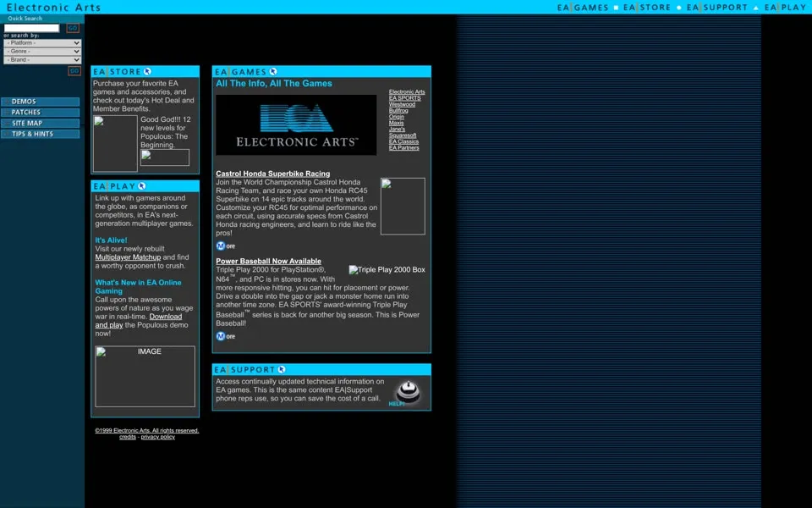Image resolution: width=812 pixels, height=508 pixels.
Task: Click 'What's New in EA Online Gaming' heading
Action: pos(138,287)
